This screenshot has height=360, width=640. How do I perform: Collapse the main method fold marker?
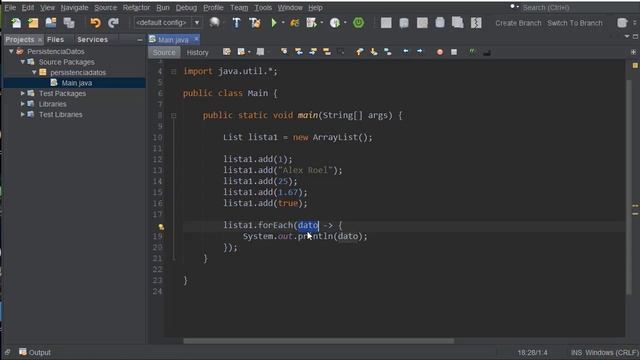(173, 116)
